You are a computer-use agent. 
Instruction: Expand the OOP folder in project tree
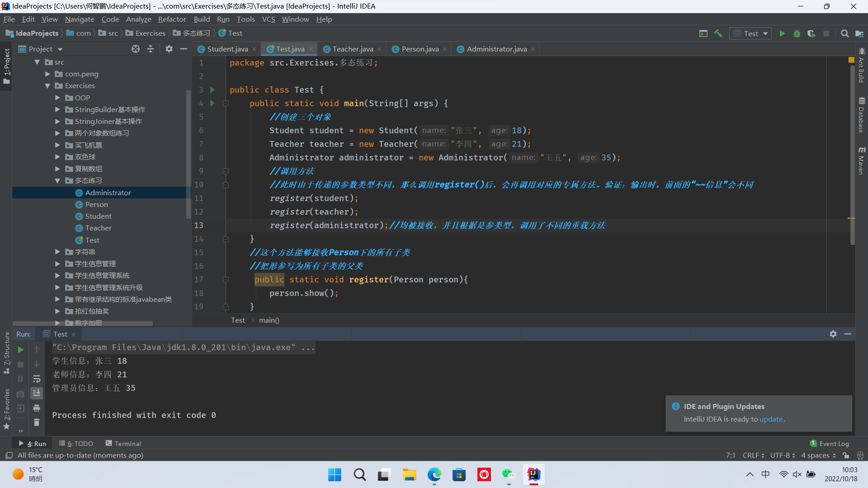[57, 98]
